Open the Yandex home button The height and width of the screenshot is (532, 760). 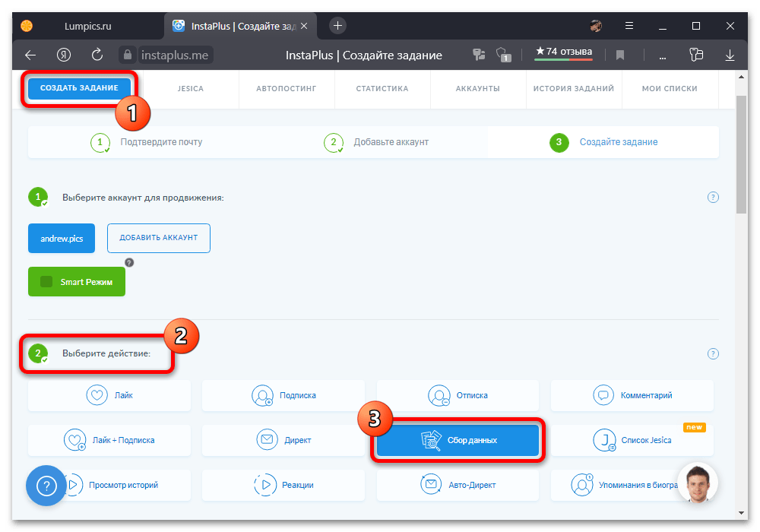(x=64, y=55)
